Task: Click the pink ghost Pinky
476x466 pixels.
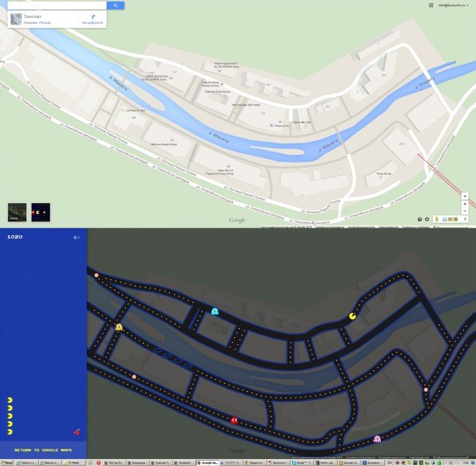Action: pyautogui.click(x=377, y=439)
